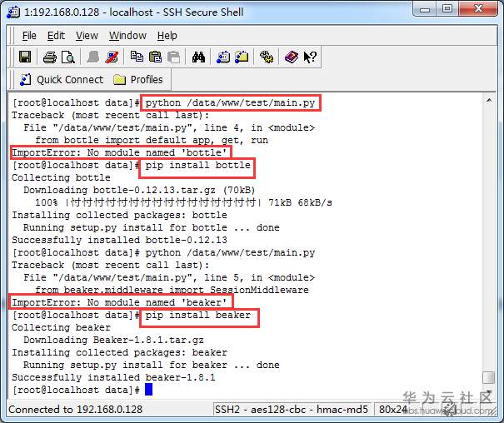Click the terminal cursor at the last prompt
504x423 pixels.
(x=148, y=390)
